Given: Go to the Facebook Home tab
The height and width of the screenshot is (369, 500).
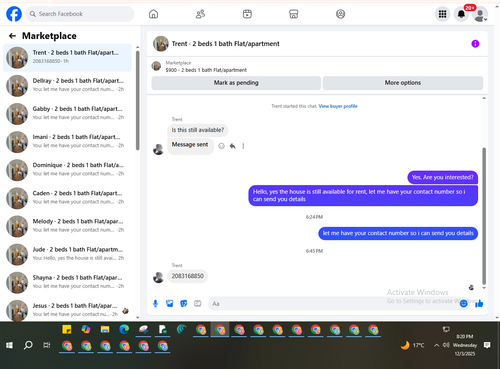Looking at the screenshot, I should tap(153, 14).
